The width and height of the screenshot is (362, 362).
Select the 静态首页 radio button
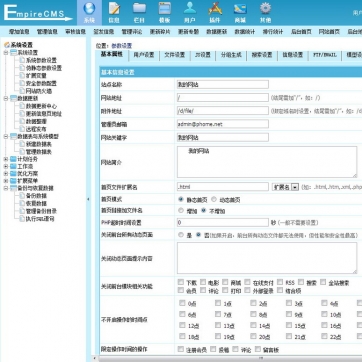click(x=181, y=199)
